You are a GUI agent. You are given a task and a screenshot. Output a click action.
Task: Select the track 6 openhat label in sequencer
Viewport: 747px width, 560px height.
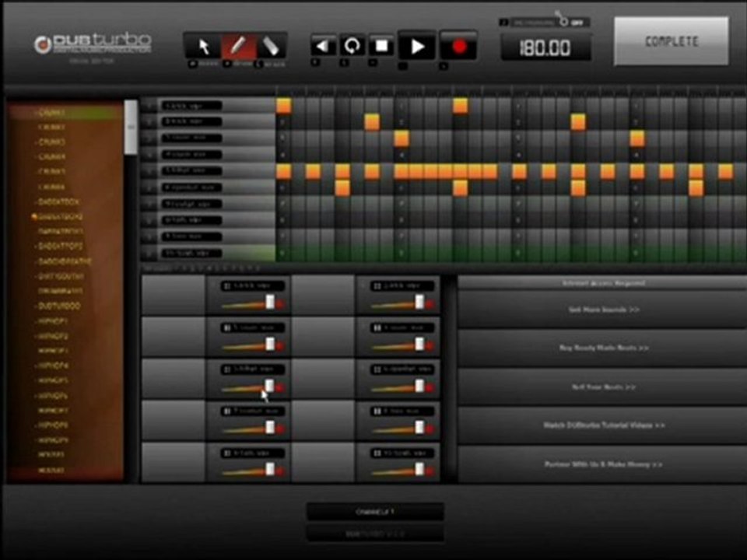tap(191, 187)
